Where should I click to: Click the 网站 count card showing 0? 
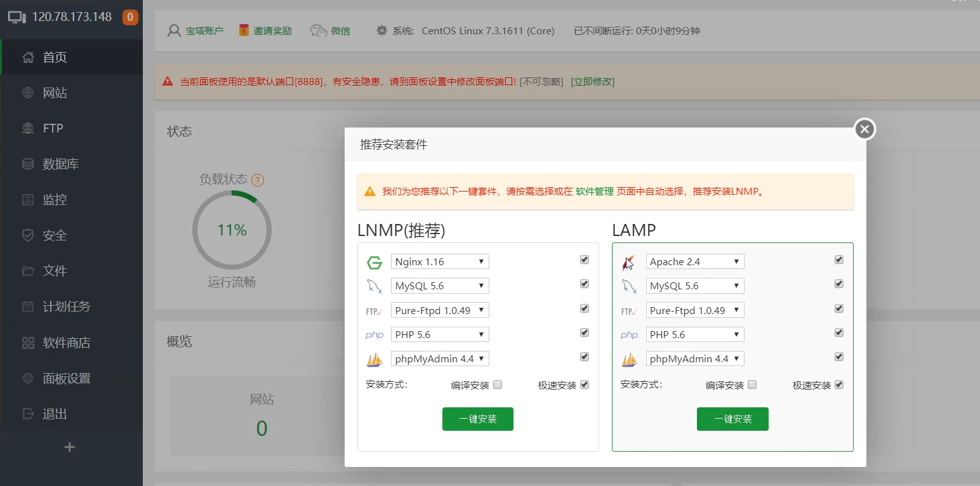click(x=262, y=416)
